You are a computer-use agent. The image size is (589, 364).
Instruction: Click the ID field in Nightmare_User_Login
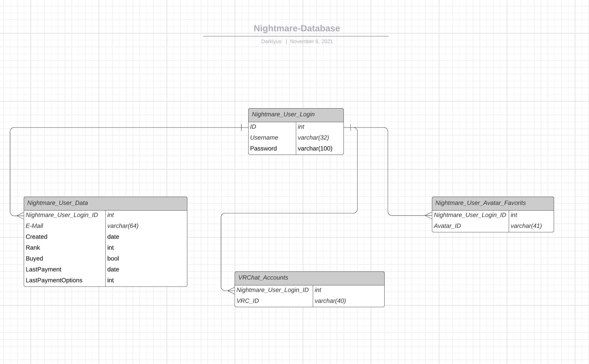point(272,127)
